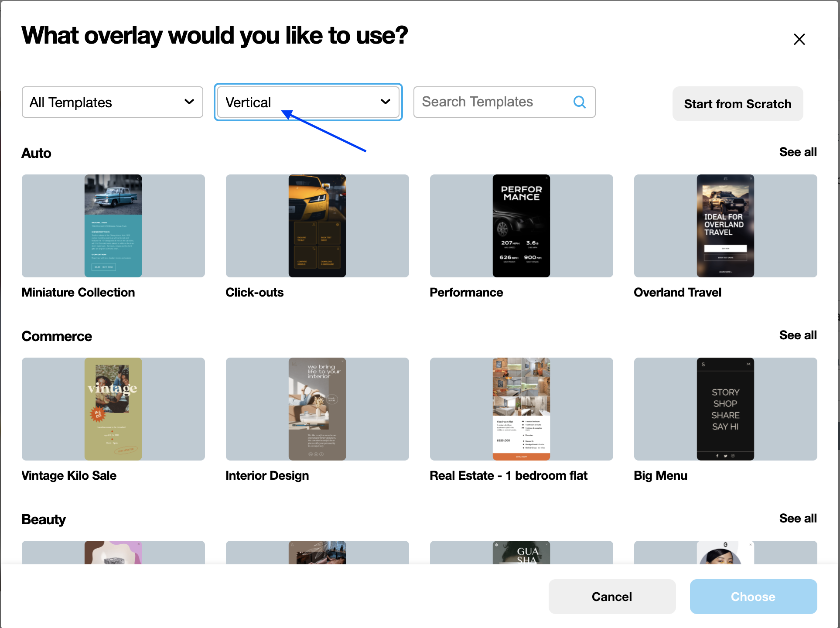The height and width of the screenshot is (628, 840).
Task: Focus the Search Templates field
Action: pos(488,102)
